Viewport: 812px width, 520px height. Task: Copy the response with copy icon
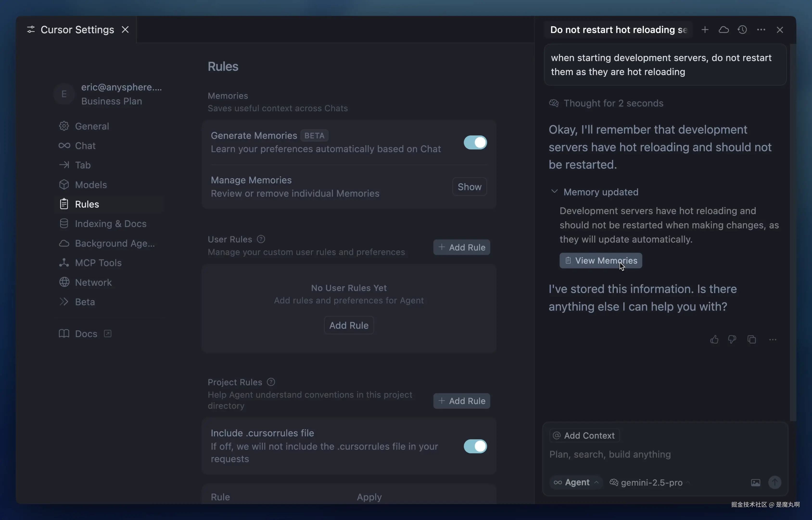coord(752,339)
